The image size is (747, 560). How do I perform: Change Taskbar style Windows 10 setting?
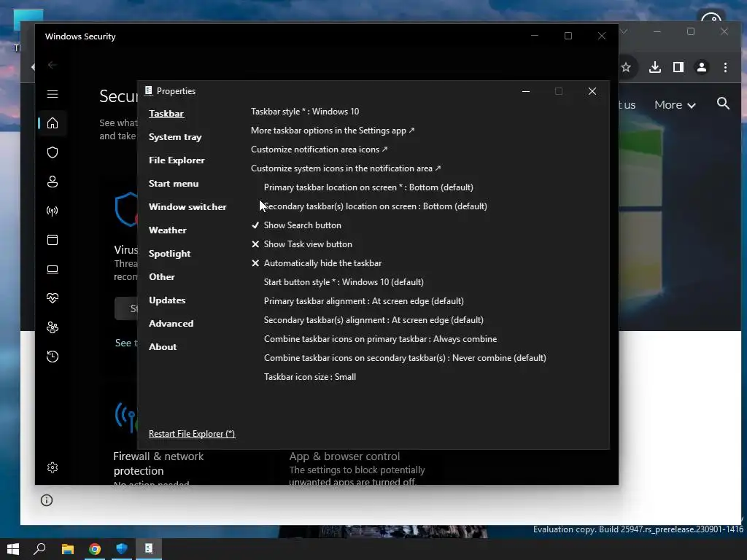[305, 112]
